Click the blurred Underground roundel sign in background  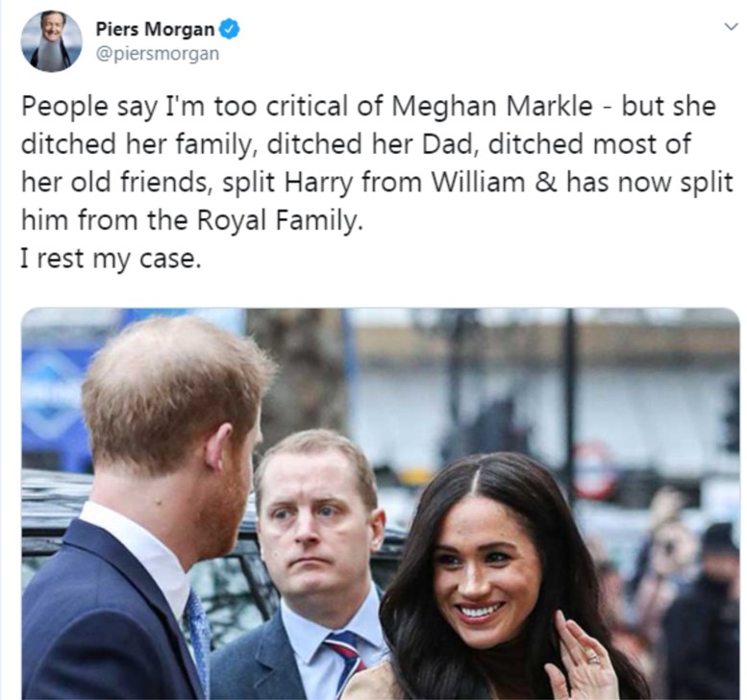[595, 469]
